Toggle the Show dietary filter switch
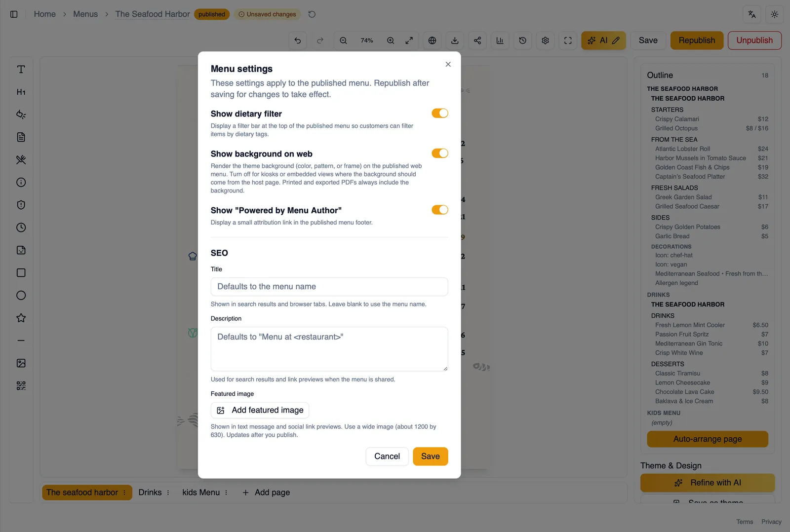The image size is (790, 532). 439,114
